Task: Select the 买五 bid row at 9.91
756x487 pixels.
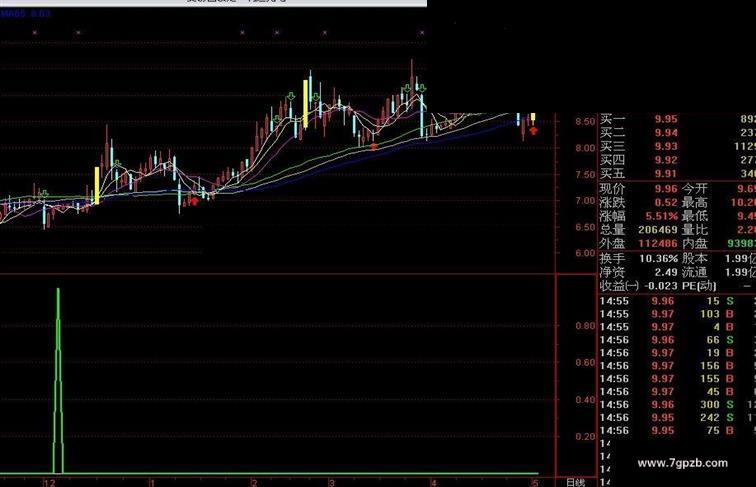Action: (x=677, y=173)
